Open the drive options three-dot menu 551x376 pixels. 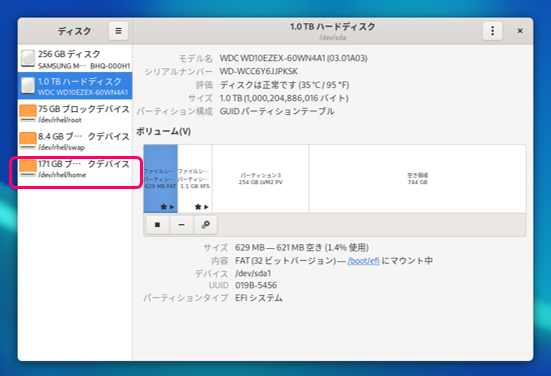492,31
